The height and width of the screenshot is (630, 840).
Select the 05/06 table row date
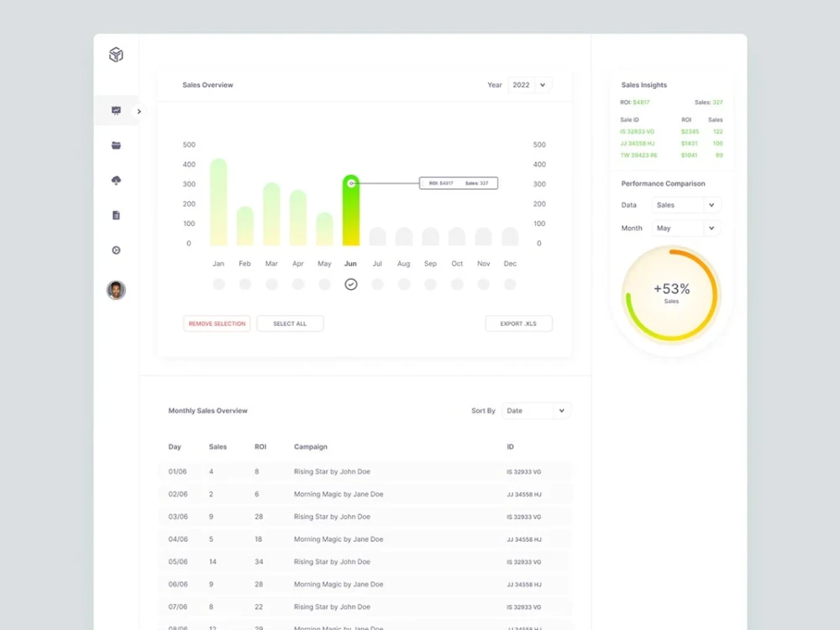178,561
